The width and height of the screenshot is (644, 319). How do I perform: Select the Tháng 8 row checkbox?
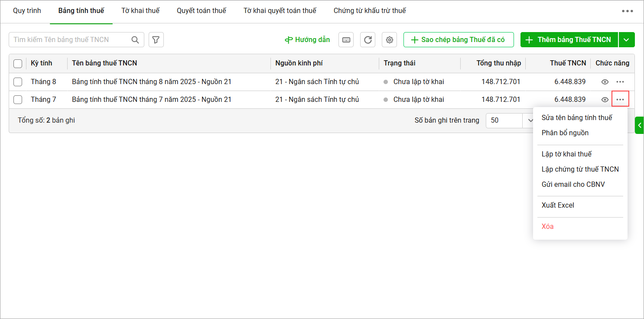coord(18,82)
